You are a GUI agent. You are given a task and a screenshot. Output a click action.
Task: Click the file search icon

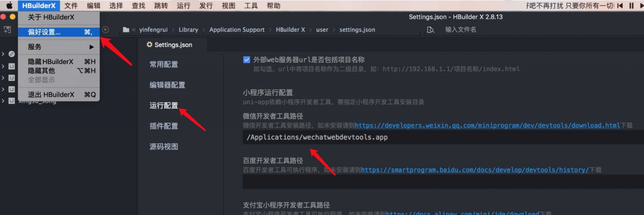tap(430, 30)
